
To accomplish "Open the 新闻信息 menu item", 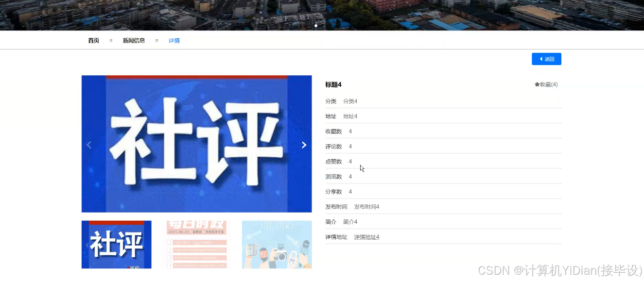I will (133, 40).
